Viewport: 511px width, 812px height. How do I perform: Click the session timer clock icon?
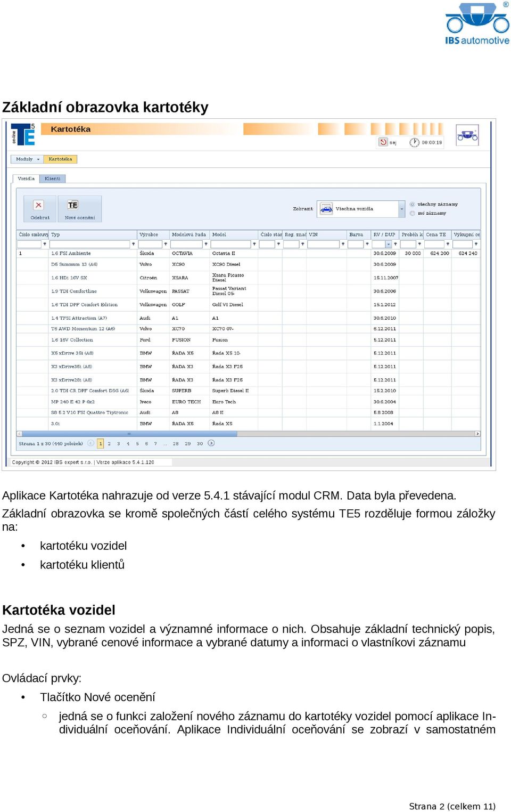(x=414, y=142)
